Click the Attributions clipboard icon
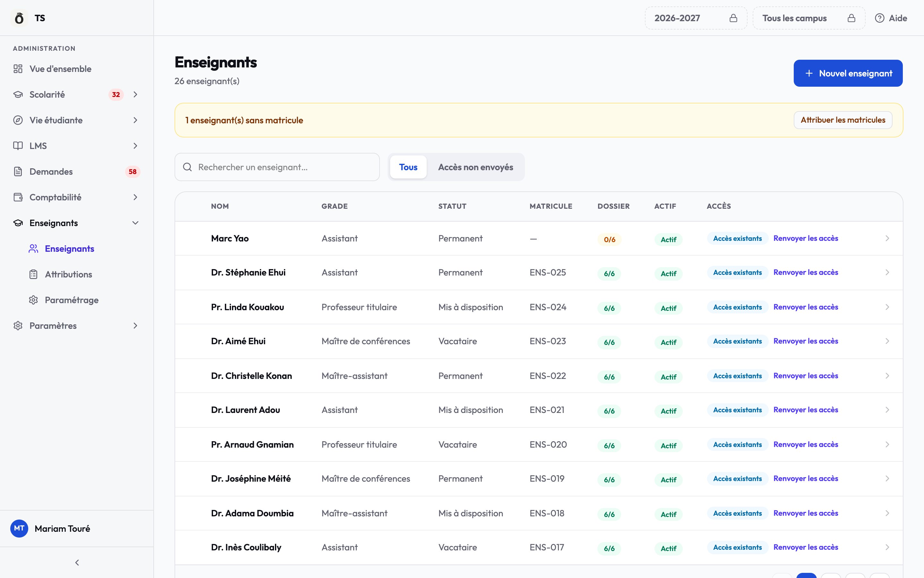Image resolution: width=924 pixels, height=578 pixels. click(34, 275)
